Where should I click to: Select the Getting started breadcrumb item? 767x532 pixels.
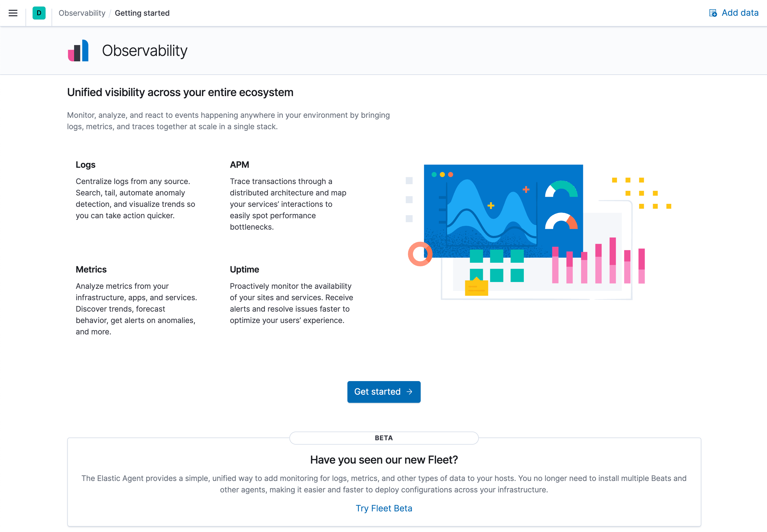(x=142, y=13)
